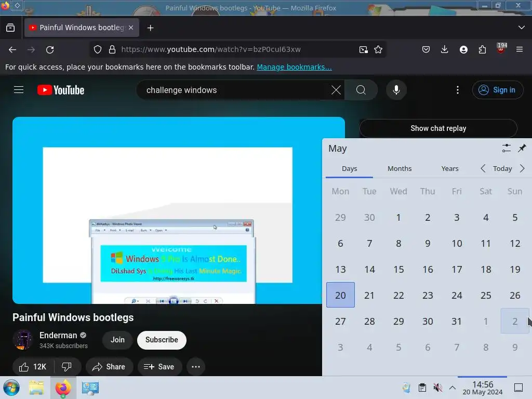Show desktop button in taskbar corner
The height and width of the screenshot is (399, 532).
click(518, 388)
